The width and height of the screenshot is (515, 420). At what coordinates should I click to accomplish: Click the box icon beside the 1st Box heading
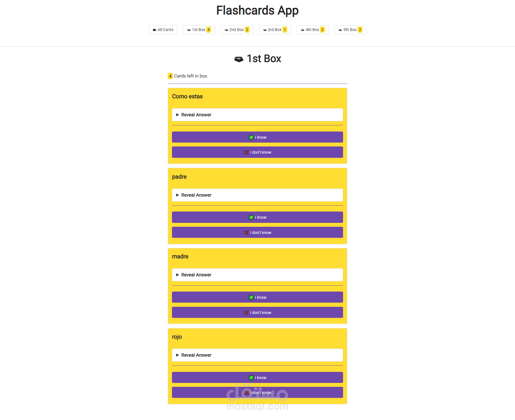239,59
